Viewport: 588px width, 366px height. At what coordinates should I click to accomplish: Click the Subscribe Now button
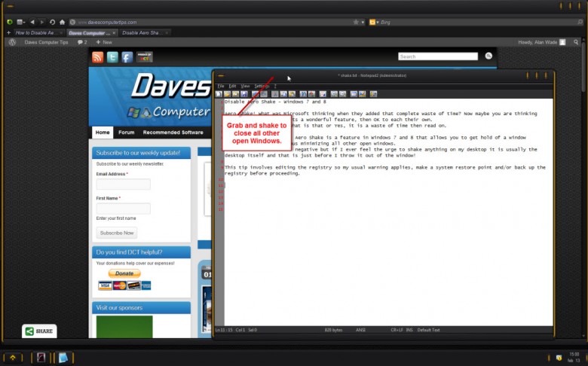click(117, 233)
